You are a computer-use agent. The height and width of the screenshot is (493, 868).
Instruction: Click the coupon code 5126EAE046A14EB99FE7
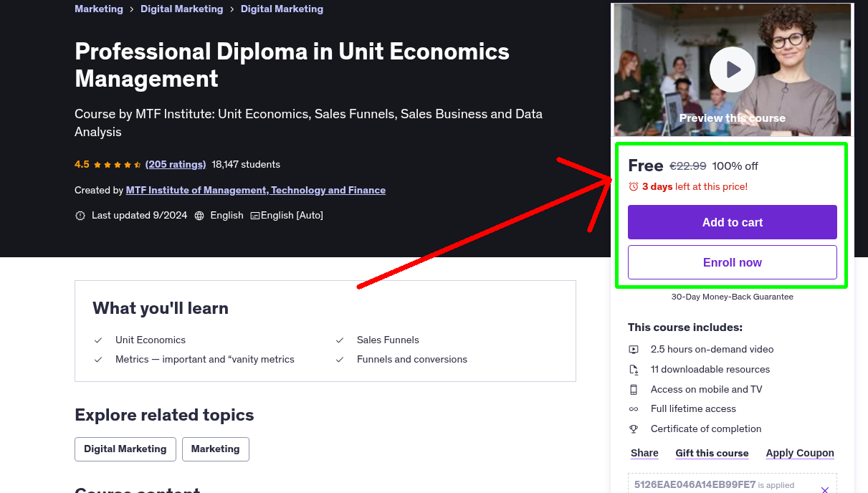pyautogui.click(x=695, y=484)
